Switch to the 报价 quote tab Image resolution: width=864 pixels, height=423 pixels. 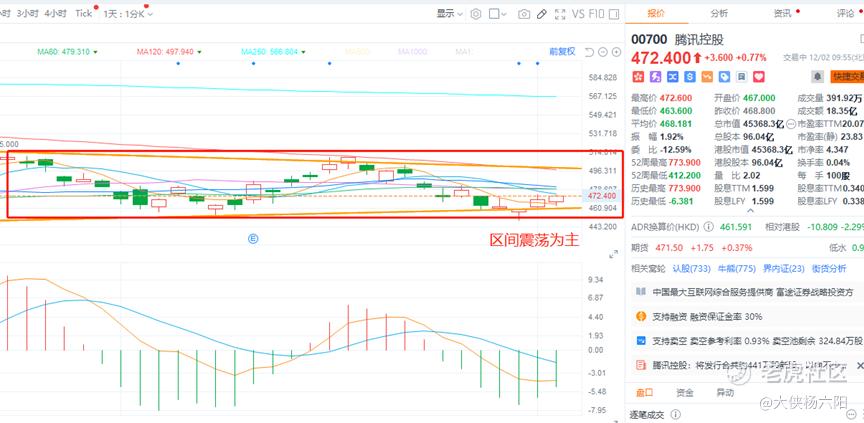tap(656, 13)
